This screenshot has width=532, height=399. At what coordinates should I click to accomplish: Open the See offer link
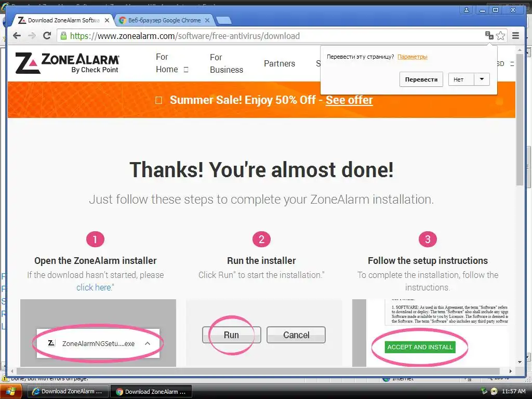tap(349, 100)
